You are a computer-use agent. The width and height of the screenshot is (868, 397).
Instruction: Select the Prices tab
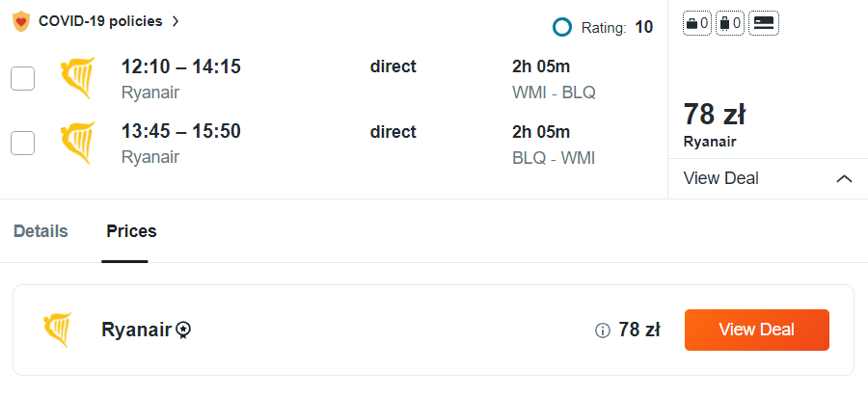click(x=131, y=231)
